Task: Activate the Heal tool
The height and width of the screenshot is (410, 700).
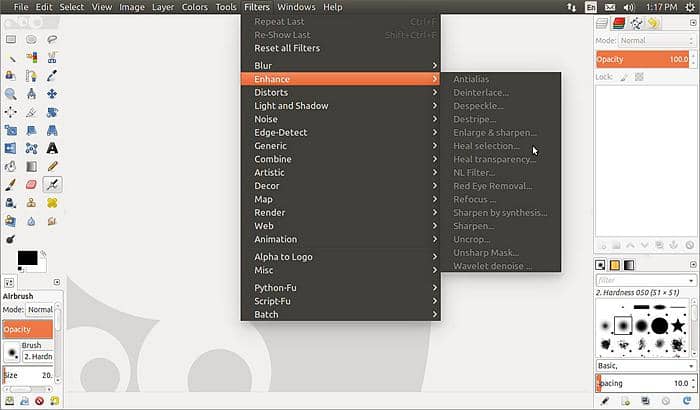Action: (x=52, y=203)
